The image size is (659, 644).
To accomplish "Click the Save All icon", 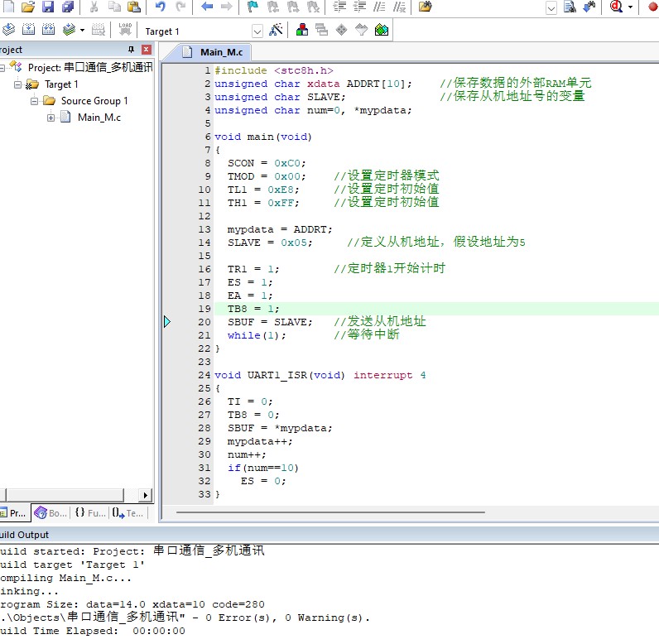I will (68, 7).
